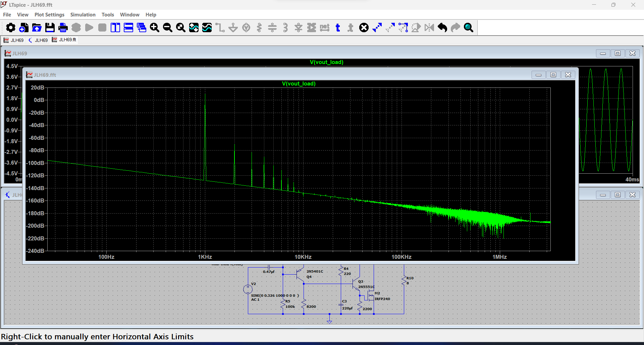644x345 pixels.
Task: Click the capacitor toolbar icon
Action: pyautogui.click(x=272, y=27)
